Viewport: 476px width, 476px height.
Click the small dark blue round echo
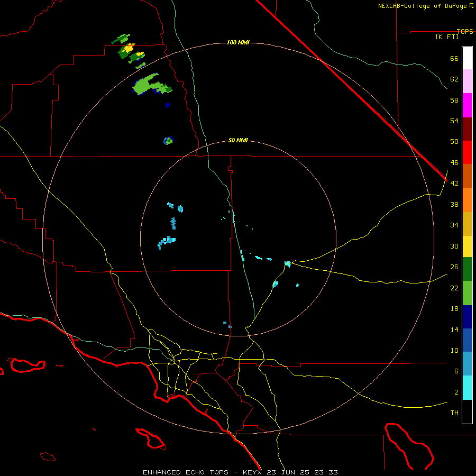tap(168, 105)
